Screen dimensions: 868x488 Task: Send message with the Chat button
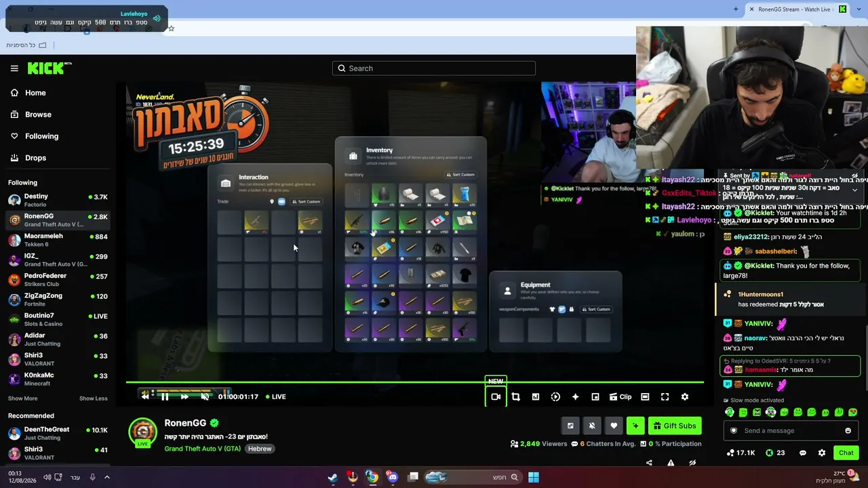(x=846, y=453)
